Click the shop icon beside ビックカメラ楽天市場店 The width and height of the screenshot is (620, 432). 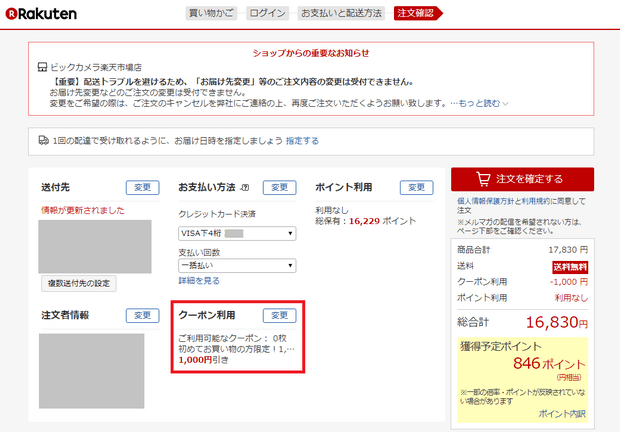click(42, 67)
